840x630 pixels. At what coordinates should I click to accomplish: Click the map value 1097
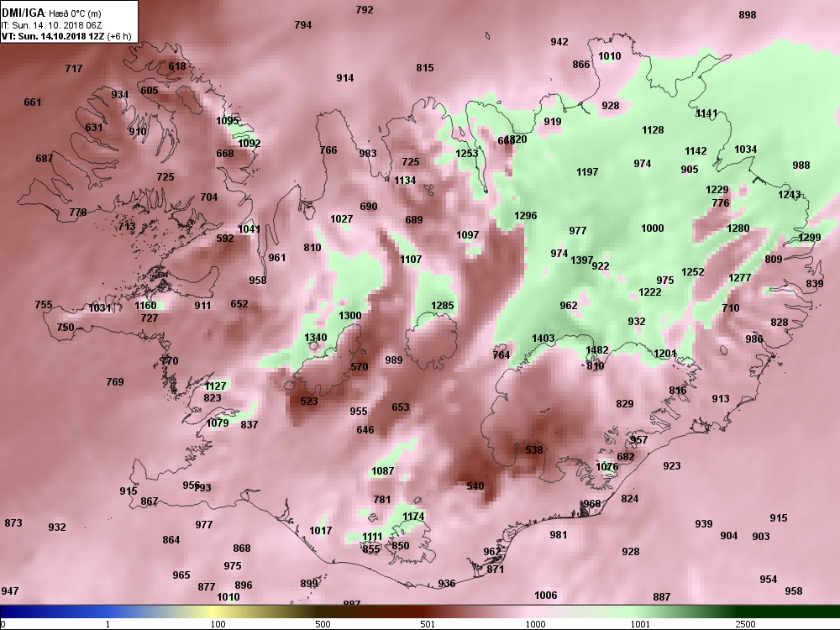point(468,234)
